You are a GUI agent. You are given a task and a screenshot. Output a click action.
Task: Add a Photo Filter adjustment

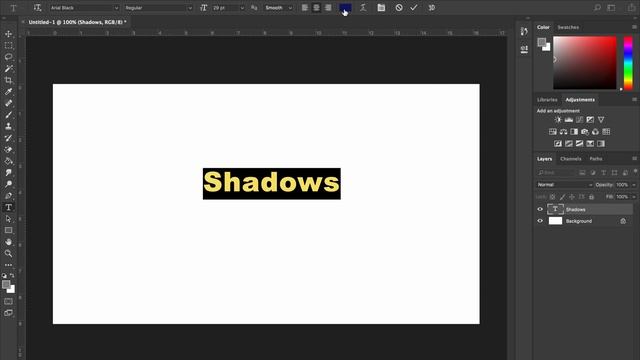click(585, 131)
